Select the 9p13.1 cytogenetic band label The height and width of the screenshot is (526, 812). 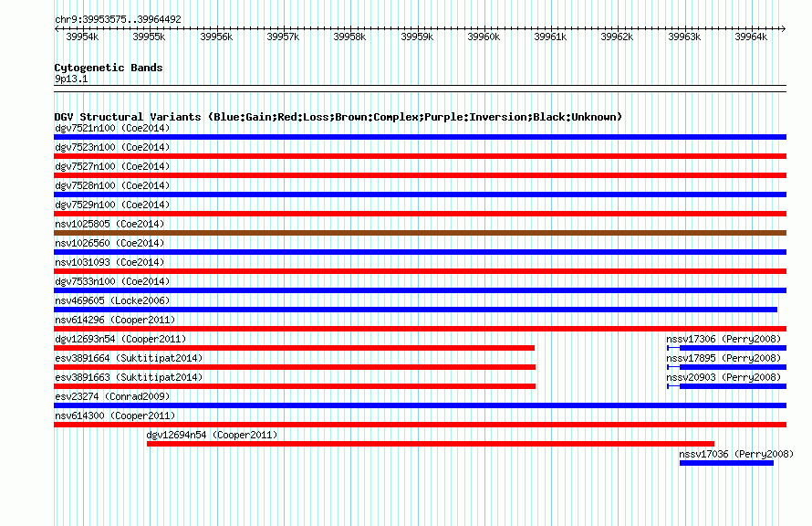71,79
